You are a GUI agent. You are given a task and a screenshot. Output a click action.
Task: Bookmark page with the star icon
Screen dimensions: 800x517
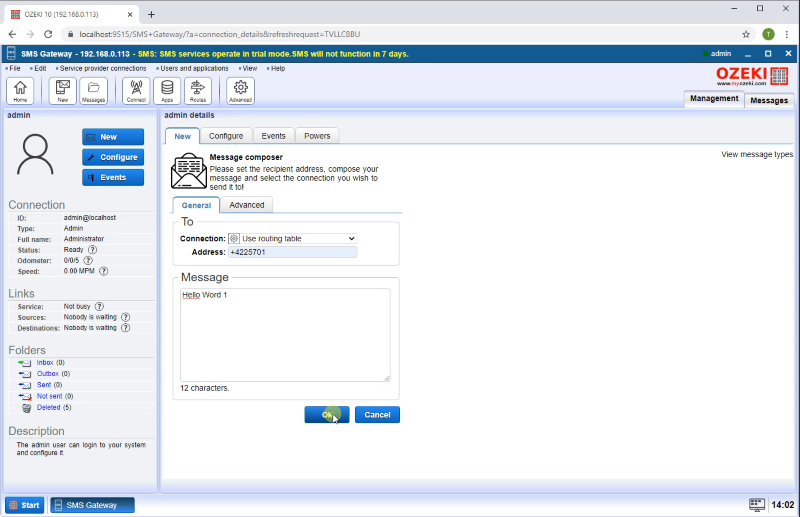click(x=746, y=34)
